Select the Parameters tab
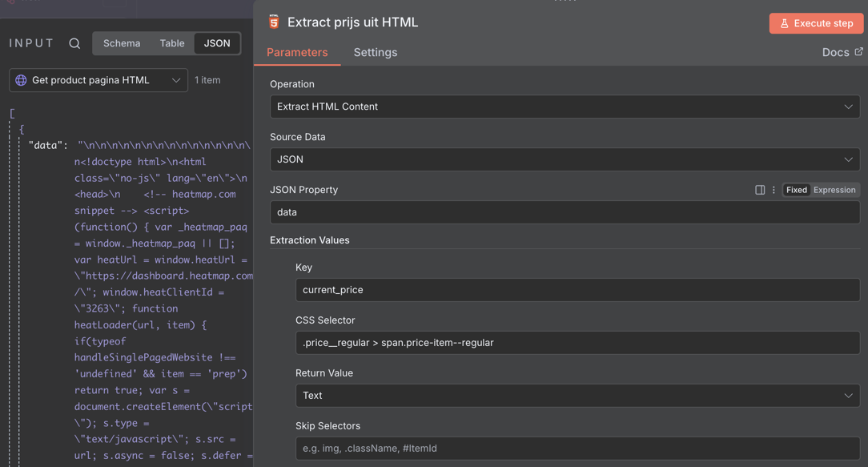The width and height of the screenshot is (868, 467). pyautogui.click(x=297, y=52)
